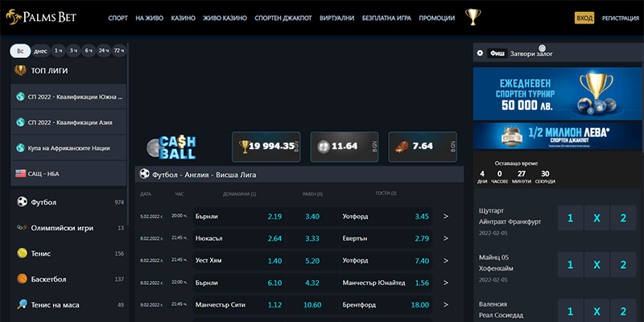Pick X for Майнц 05 vs Хофенхайм
The width and height of the screenshot is (644, 322).
coord(597,265)
